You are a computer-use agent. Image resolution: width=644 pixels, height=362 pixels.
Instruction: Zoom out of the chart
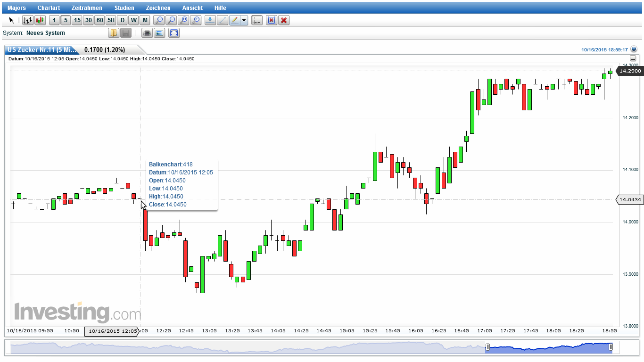[172, 20]
